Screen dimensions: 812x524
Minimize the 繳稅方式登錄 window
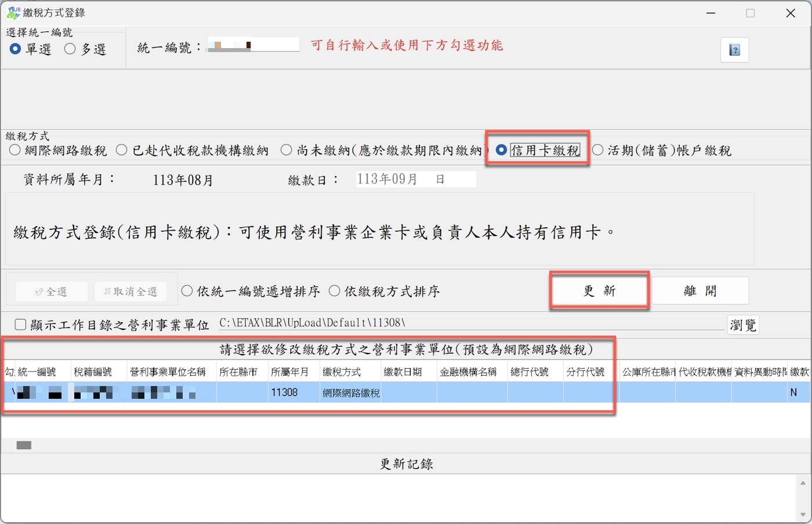tap(710, 13)
